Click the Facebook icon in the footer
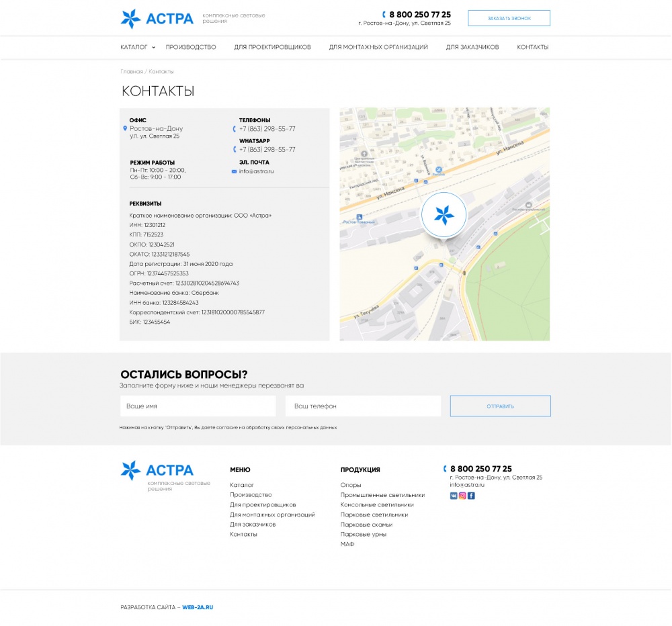The height and width of the screenshot is (626, 672). tap(471, 496)
